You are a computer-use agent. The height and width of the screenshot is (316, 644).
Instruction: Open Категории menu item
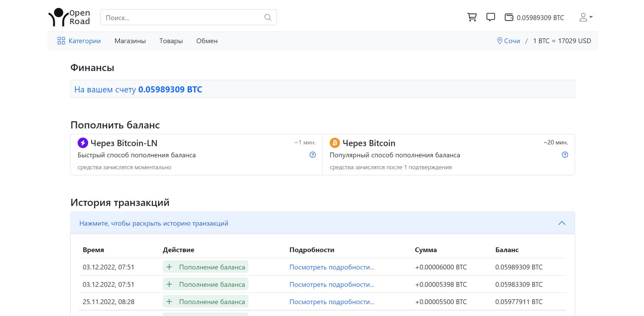(x=85, y=41)
